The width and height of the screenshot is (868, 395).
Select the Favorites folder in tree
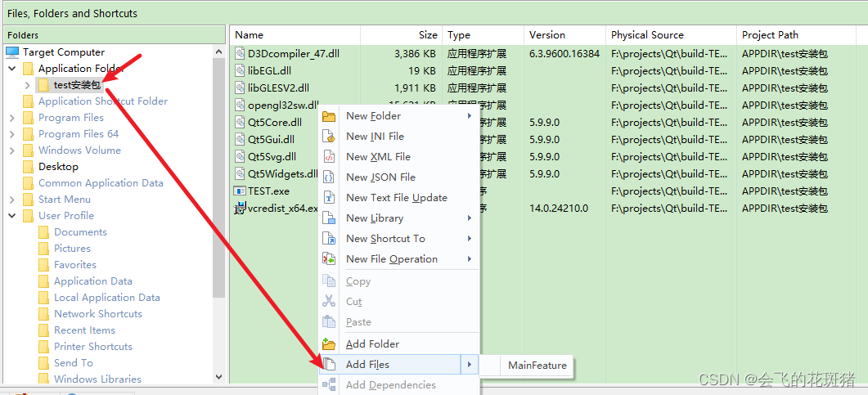[74, 265]
